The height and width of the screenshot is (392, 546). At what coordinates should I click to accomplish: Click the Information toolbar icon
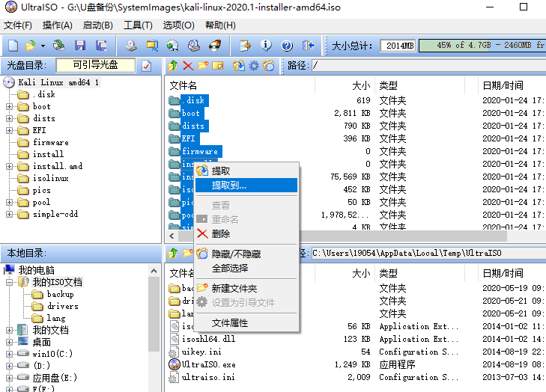coord(266,46)
